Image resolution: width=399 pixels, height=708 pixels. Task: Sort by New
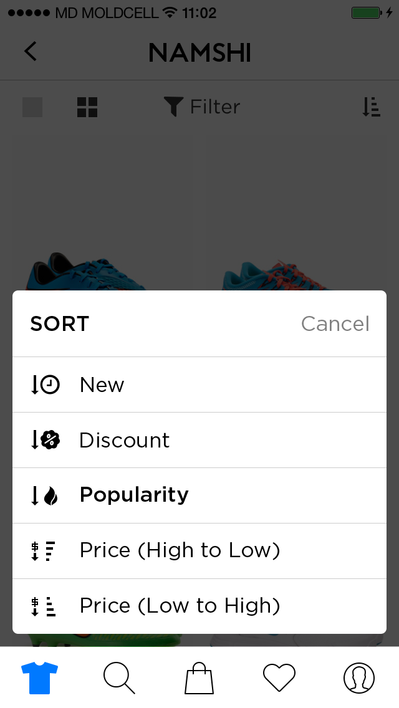(x=199, y=385)
